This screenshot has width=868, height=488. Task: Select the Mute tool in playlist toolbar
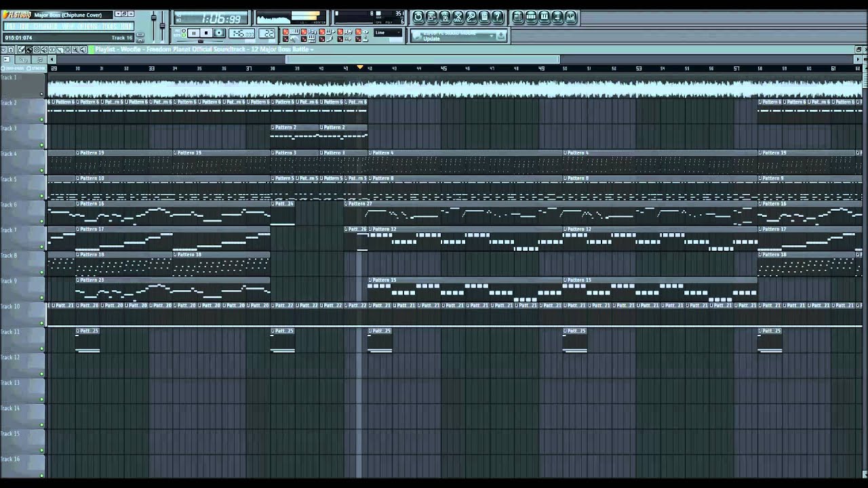click(x=45, y=49)
